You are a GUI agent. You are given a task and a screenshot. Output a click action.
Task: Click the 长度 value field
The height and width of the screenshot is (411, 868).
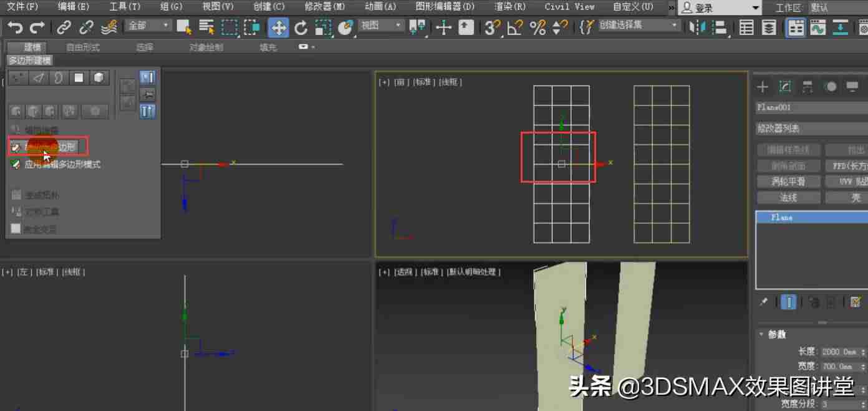click(x=839, y=352)
